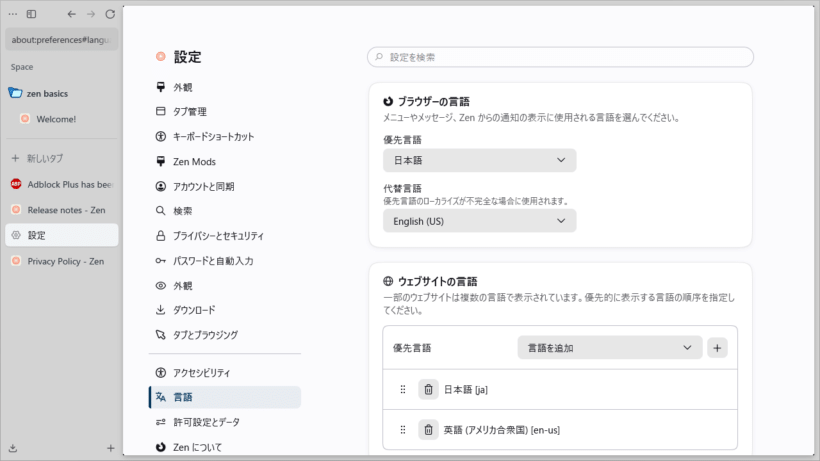
Task: Open 検索 settings category
Action: [x=225, y=211]
